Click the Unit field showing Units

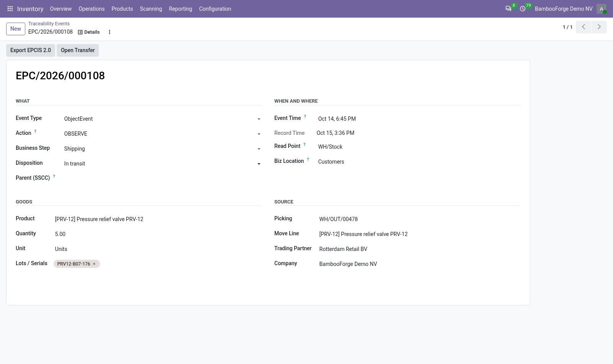point(158,249)
